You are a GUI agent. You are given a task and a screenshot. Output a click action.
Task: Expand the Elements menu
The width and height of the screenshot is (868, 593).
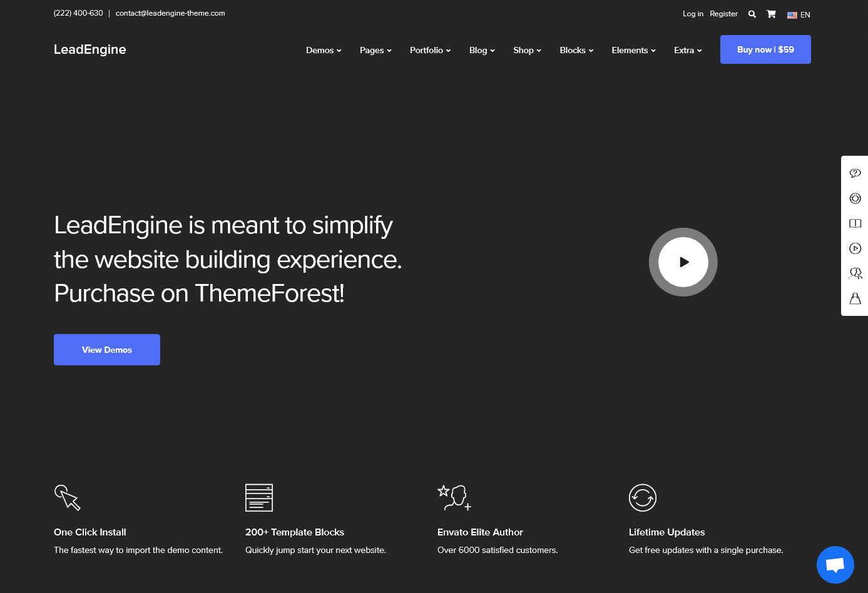coord(633,50)
